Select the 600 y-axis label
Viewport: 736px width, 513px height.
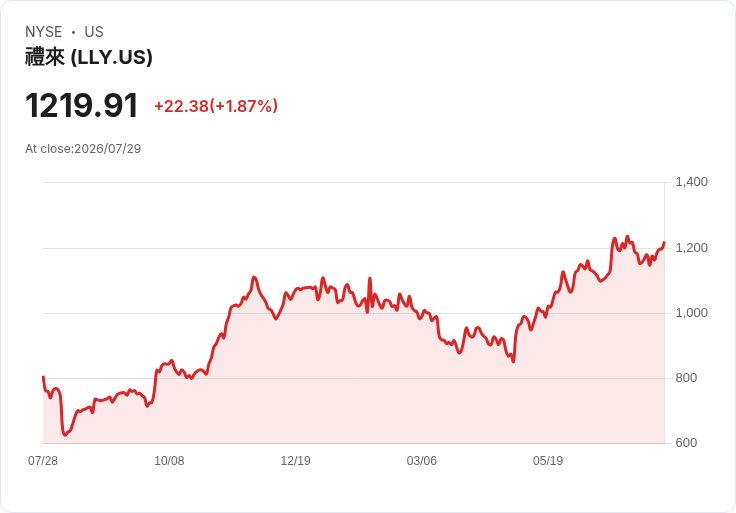coord(686,443)
